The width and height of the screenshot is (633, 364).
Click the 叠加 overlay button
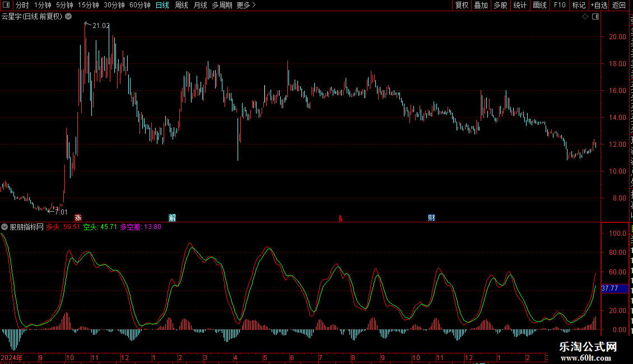click(x=481, y=5)
